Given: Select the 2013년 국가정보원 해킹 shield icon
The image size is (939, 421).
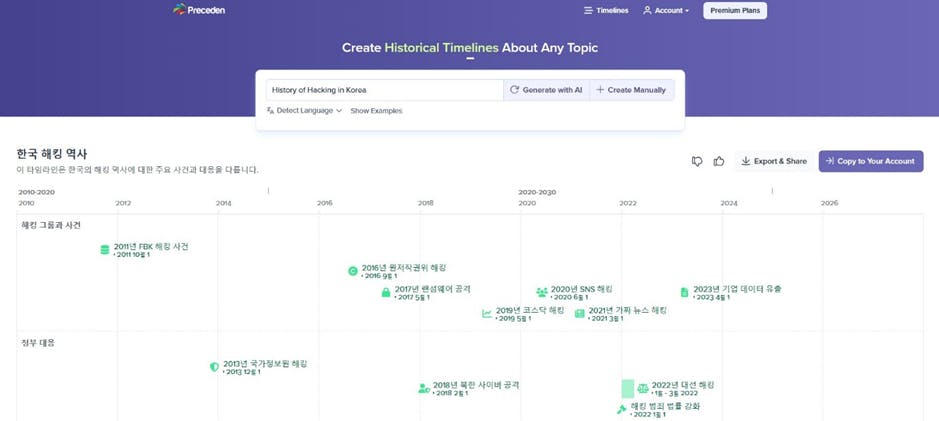Looking at the screenshot, I should [214, 367].
